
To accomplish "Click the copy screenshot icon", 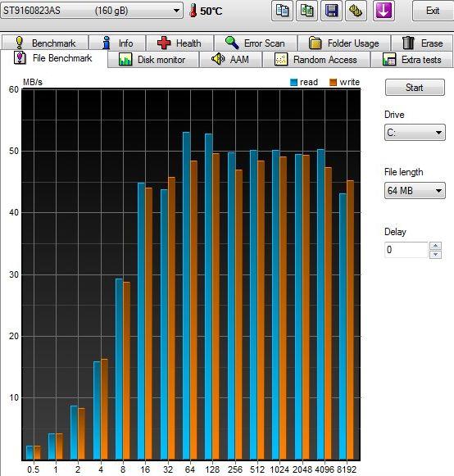I will [x=306, y=11].
